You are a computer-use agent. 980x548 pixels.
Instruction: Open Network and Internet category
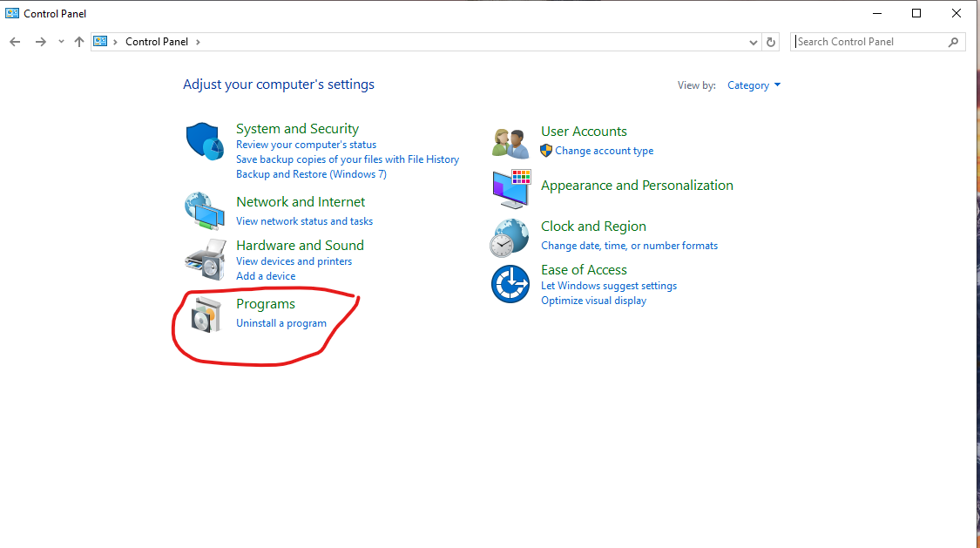coord(301,202)
